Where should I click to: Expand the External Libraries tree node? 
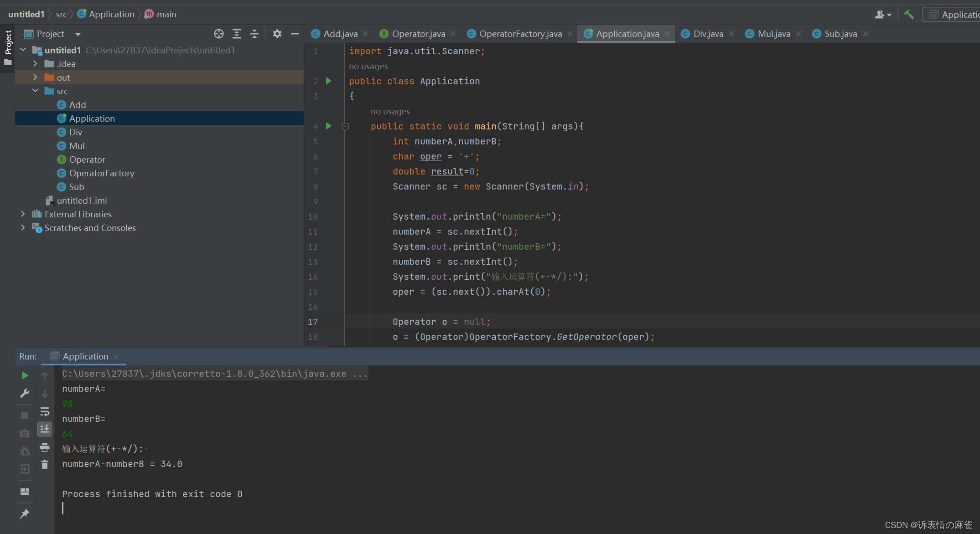point(21,214)
